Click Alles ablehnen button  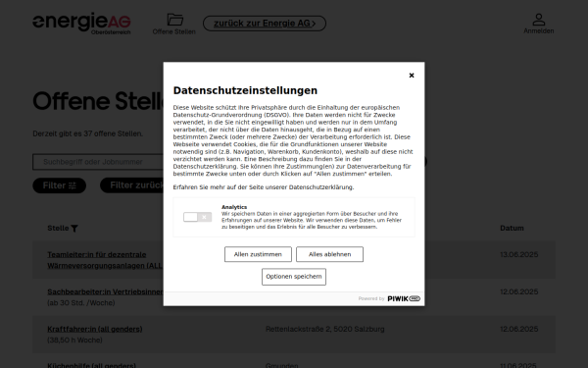click(329, 254)
